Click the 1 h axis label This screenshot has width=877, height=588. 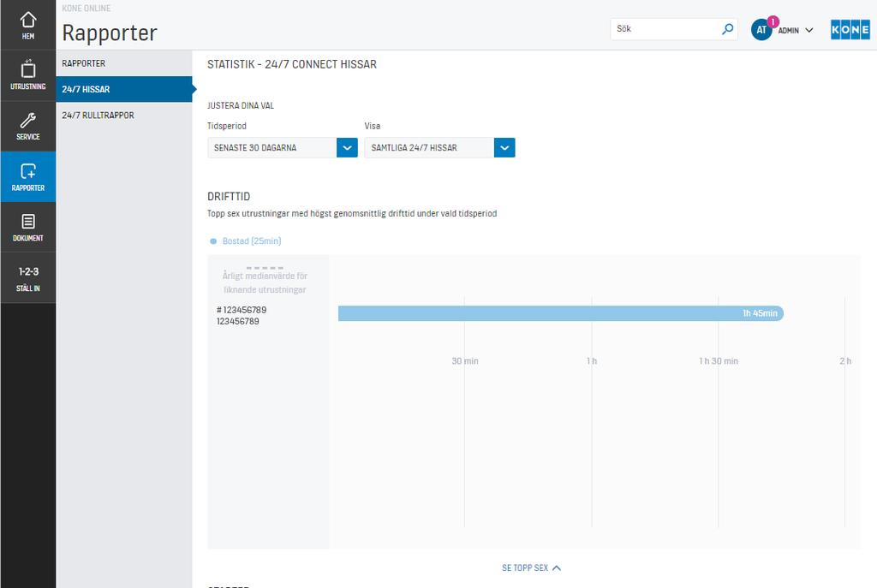click(592, 361)
